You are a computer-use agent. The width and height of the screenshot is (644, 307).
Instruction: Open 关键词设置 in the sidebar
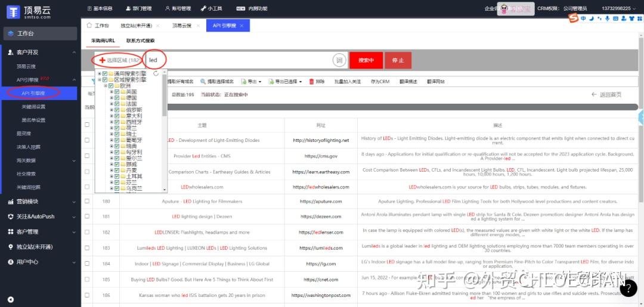pyautogui.click(x=33, y=107)
